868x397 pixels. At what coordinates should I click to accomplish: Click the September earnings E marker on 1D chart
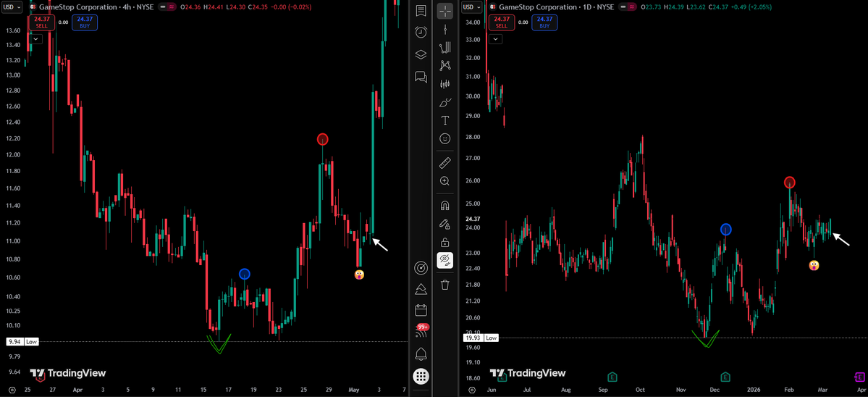pyautogui.click(x=612, y=377)
